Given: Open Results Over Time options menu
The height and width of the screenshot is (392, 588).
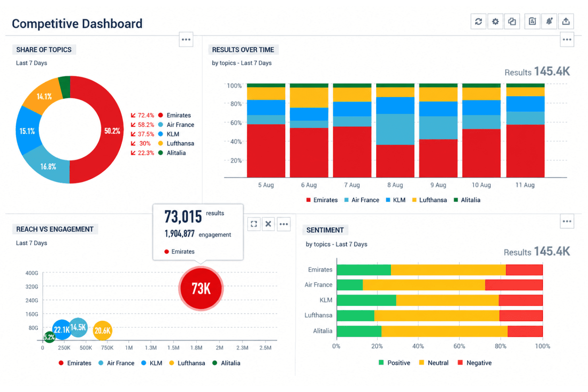Looking at the screenshot, I should click(x=567, y=39).
